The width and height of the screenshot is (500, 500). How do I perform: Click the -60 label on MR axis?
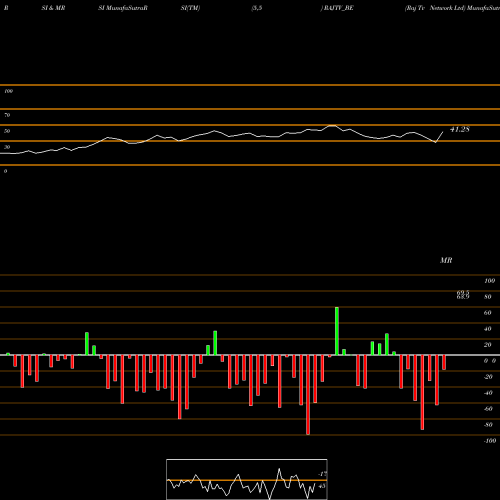[x=488, y=409]
